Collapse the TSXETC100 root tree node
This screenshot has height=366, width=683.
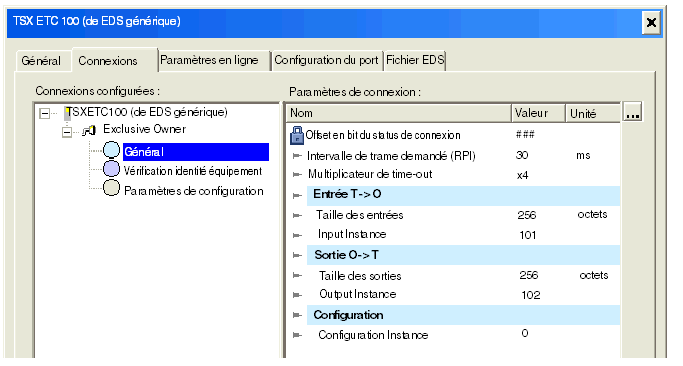(44, 114)
